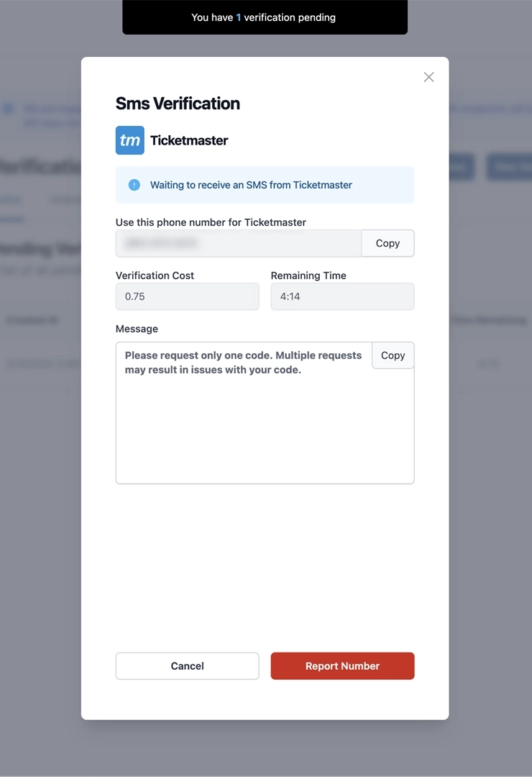Image resolution: width=532 pixels, height=777 pixels.
Task: Click the blue info icon in the waiting banner
Action: point(134,184)
